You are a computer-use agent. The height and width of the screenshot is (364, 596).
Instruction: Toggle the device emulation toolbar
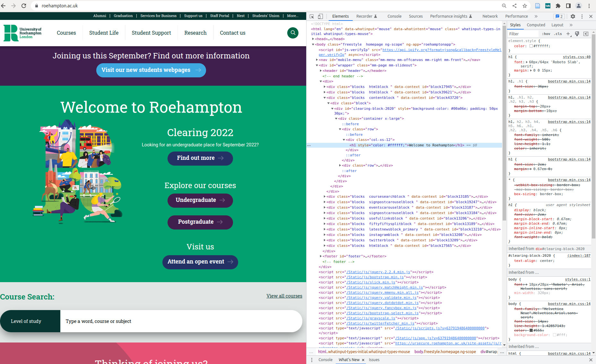coord(320,16)
